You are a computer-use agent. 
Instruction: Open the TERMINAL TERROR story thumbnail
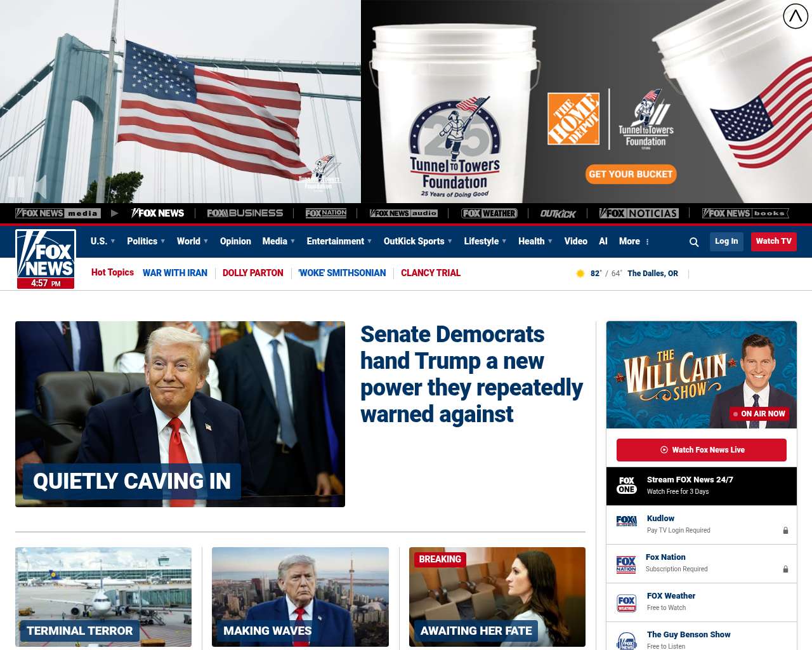point(103,597)
